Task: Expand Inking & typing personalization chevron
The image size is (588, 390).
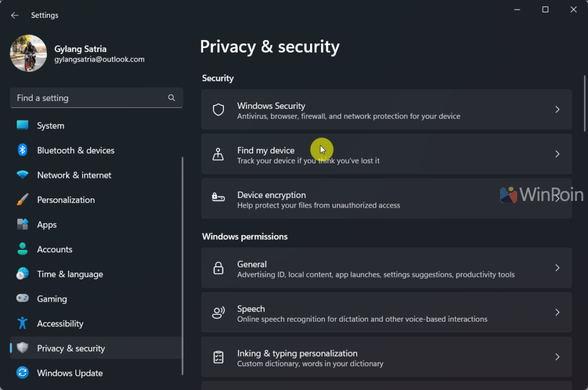Action: (557, 357)
